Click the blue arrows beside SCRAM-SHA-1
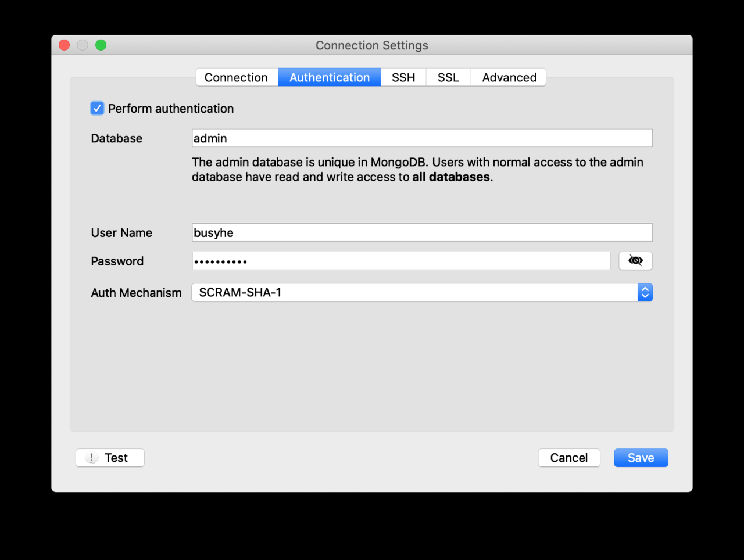 click(645, 293)
